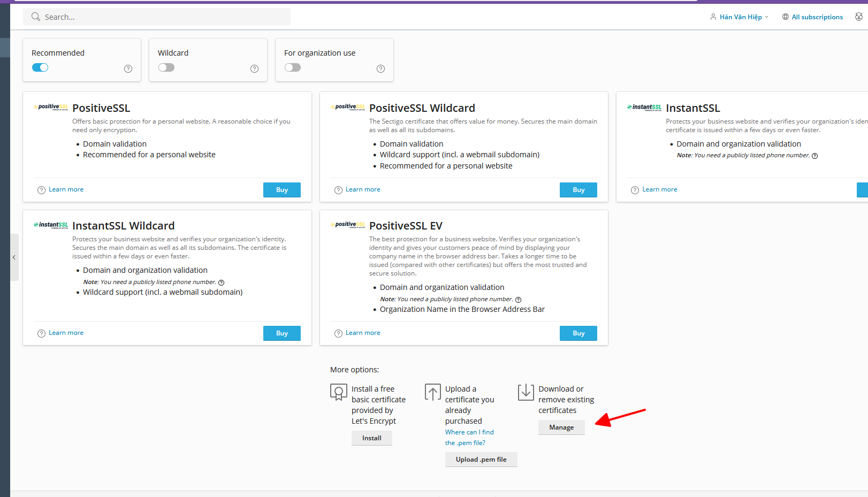Viewport: 868px width, 497px height.
Task: Go to All subscriptions
Action: coord(812,17)
